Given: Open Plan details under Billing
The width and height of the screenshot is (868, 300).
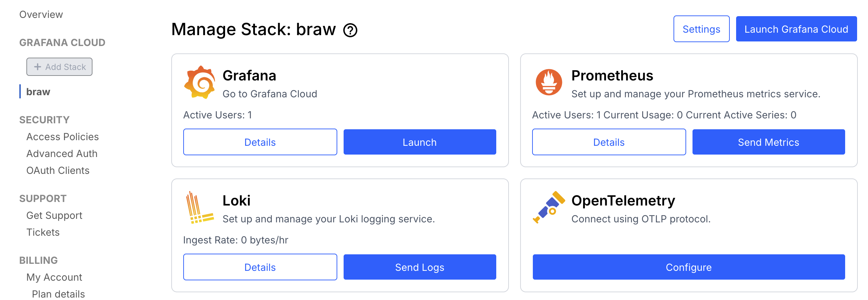Looking at the screenshot, I should [x=58, y=294].
